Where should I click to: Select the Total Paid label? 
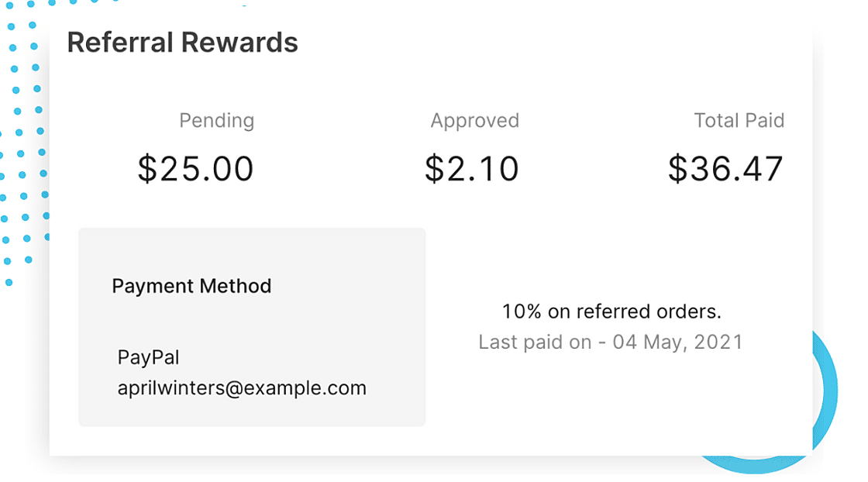click(x=739, y=121)
